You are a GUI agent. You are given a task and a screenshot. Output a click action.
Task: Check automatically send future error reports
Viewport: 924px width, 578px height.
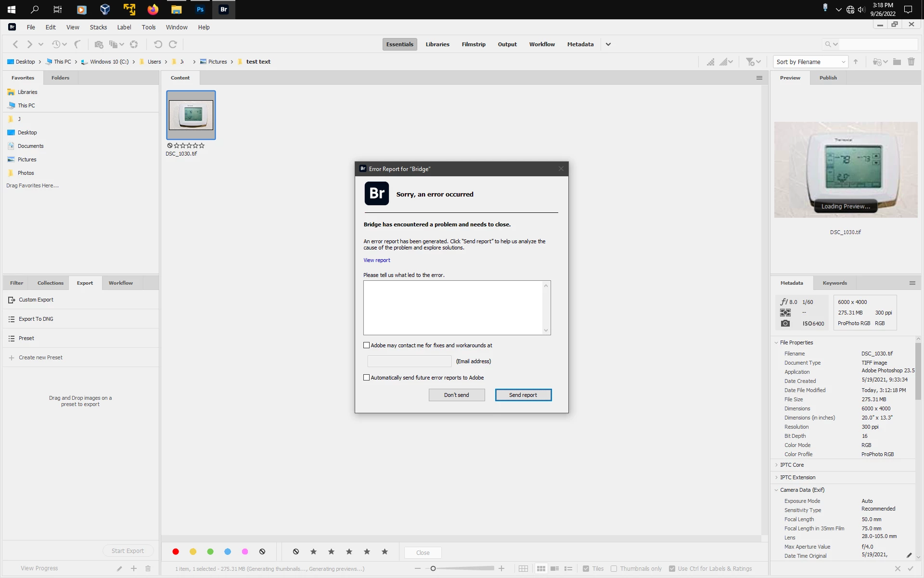pyautogui.click(x=367, y=378)
